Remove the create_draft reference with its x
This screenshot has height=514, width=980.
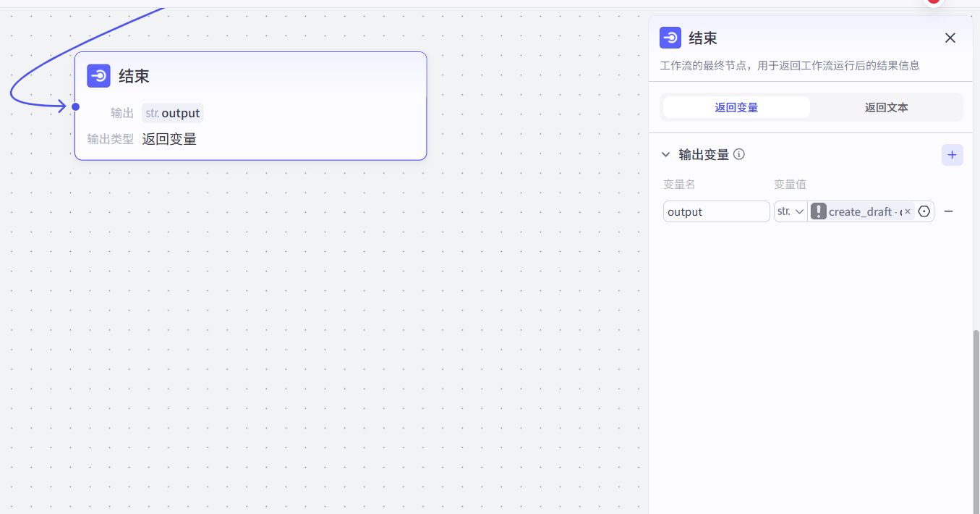point(908,211)
